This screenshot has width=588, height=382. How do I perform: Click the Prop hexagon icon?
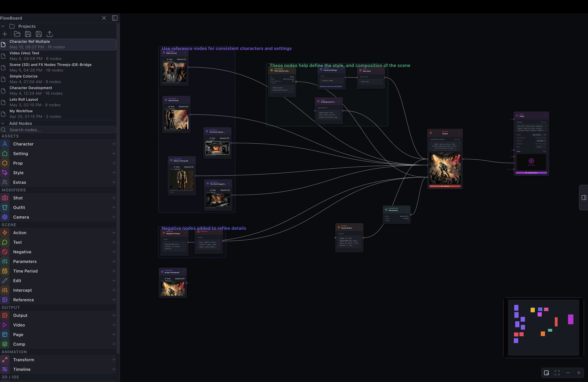pos(5,163)
